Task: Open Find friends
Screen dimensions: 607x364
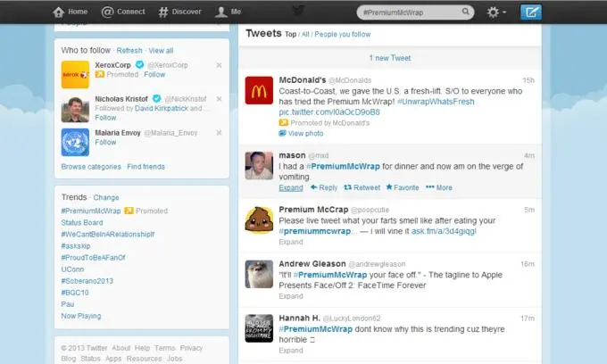Action: (x=146, y=167)
